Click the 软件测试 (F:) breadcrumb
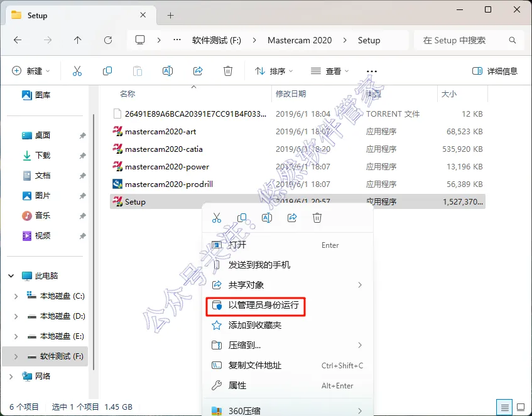The height and width of the screenshot is (416, 532). point(217,40)
